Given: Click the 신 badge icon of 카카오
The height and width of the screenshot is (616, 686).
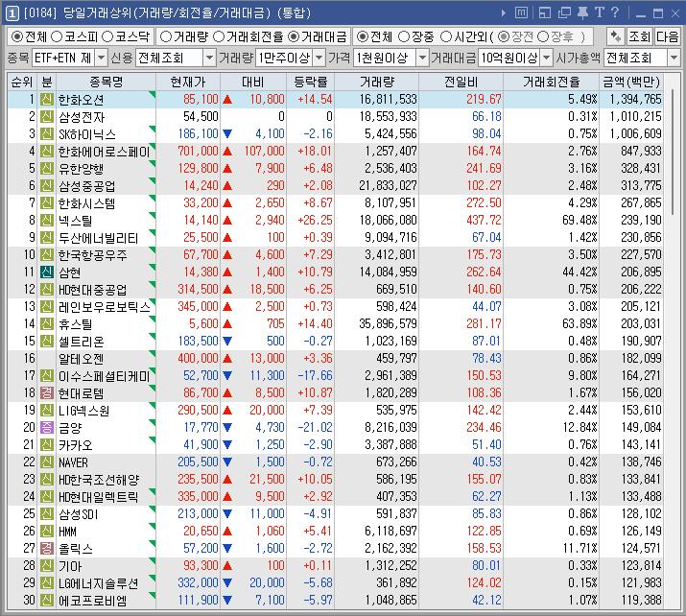Looking at the screenshot, I should pos(47,445).
